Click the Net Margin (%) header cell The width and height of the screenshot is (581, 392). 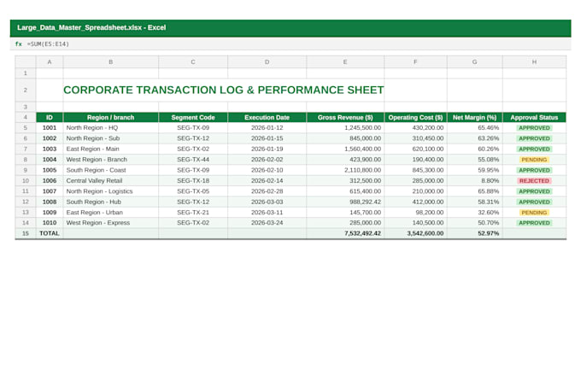[475, 118]
